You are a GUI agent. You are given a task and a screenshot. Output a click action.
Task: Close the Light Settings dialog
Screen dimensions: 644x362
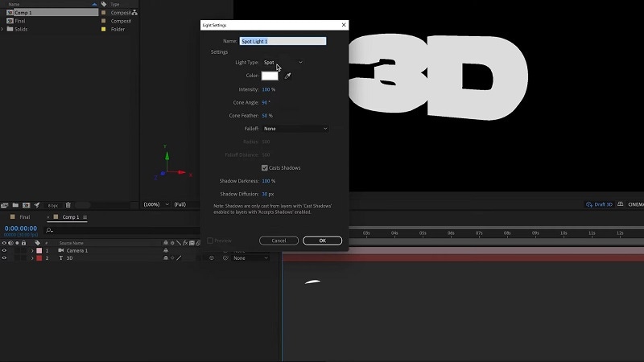click(x=344, y=25)
